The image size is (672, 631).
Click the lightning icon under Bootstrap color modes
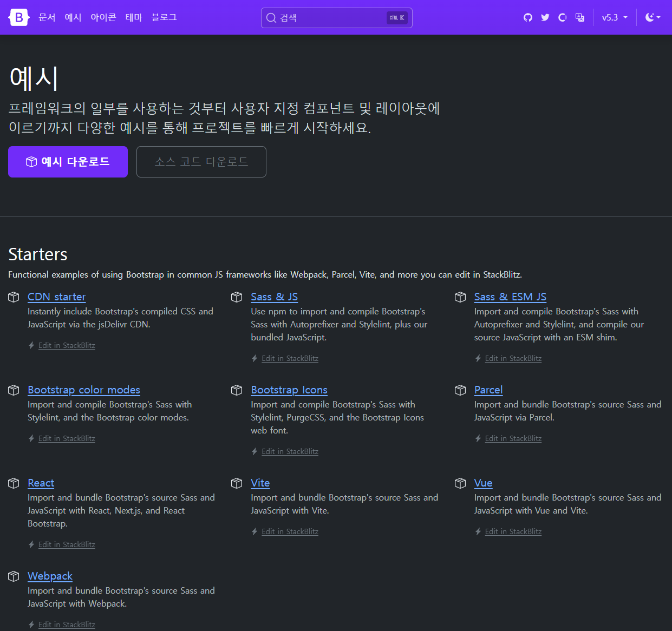[x=31, y=438]
